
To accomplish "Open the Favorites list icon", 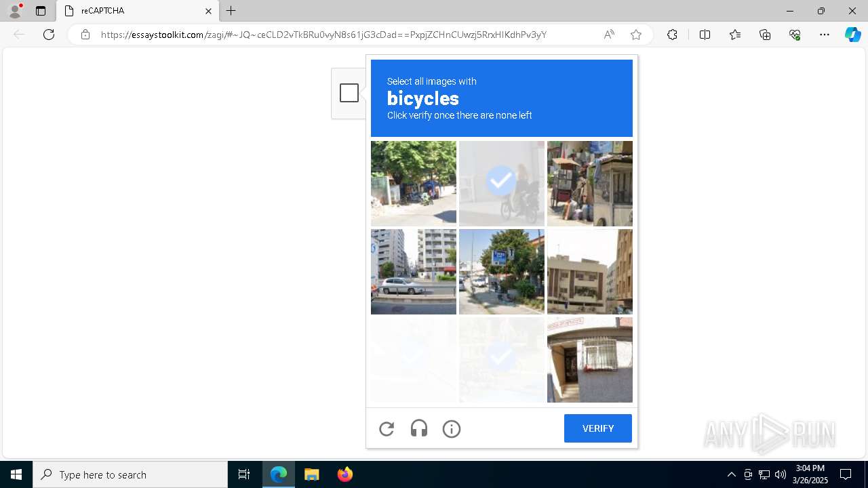I will (735, 35).
